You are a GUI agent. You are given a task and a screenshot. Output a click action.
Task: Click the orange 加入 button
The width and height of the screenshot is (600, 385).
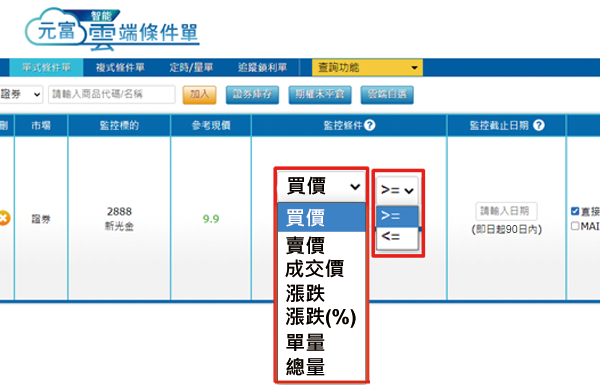pyautogui.click(x=199, y=95)
